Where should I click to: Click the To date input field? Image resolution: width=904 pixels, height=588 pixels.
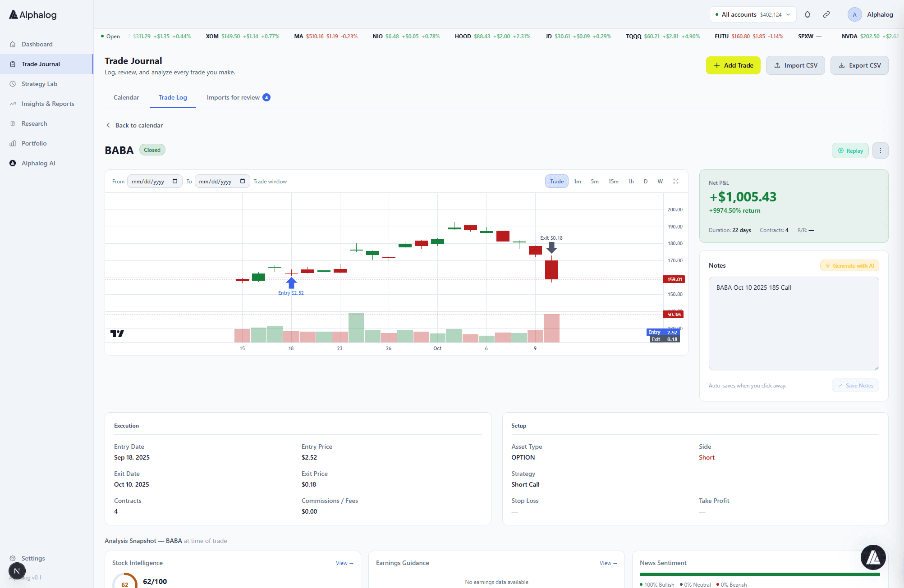point(222,181)
